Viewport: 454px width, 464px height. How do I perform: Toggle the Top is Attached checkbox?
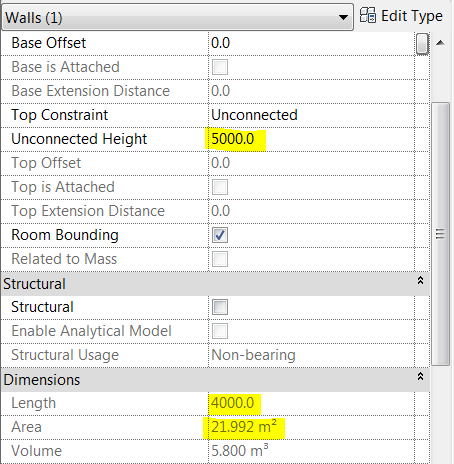[220, 187]
